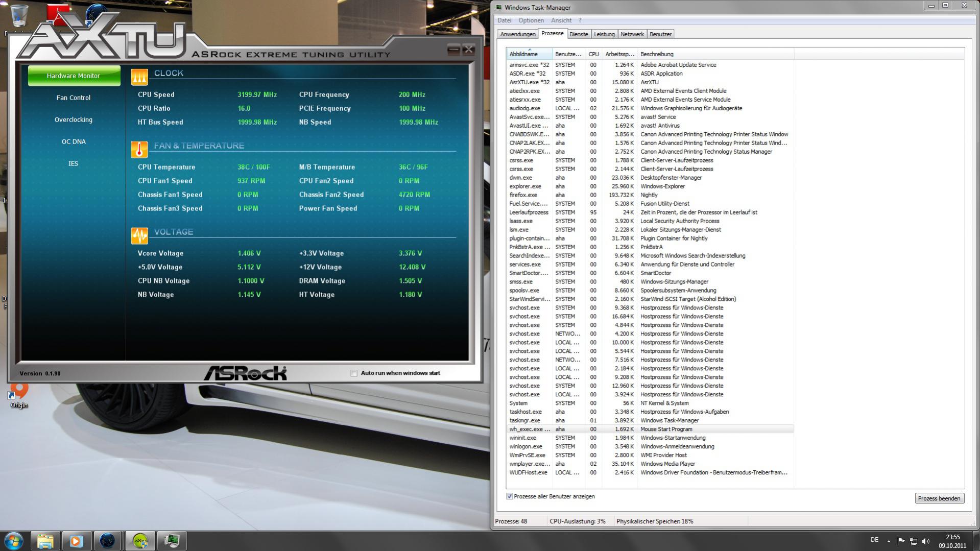The height and width of the screenshot is (551, 980).
Task: Click the Task-Manager taskbar button
Action: [172, 541]
